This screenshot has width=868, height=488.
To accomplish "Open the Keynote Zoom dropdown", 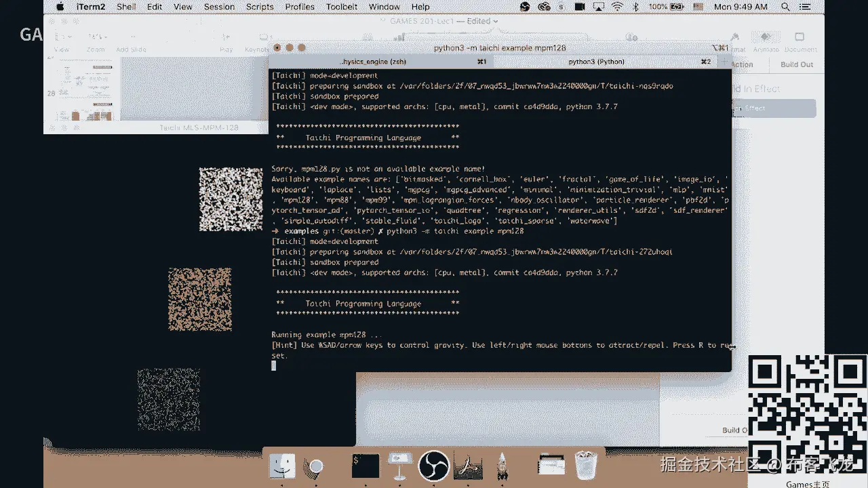I will pyautogui.click(x=96, y=41).
